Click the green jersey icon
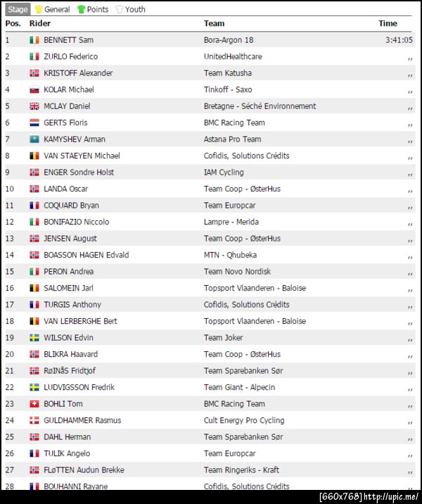 coord(81,10)
